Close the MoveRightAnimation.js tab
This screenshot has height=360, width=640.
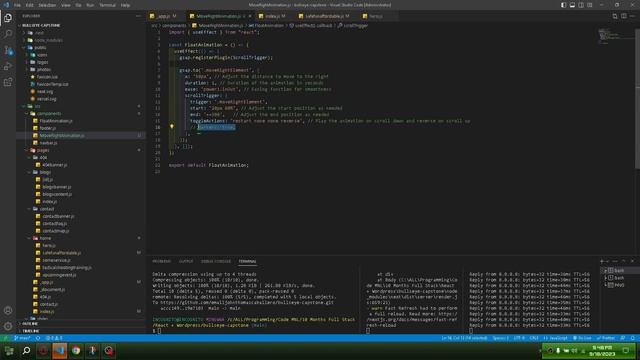[250, 16]
